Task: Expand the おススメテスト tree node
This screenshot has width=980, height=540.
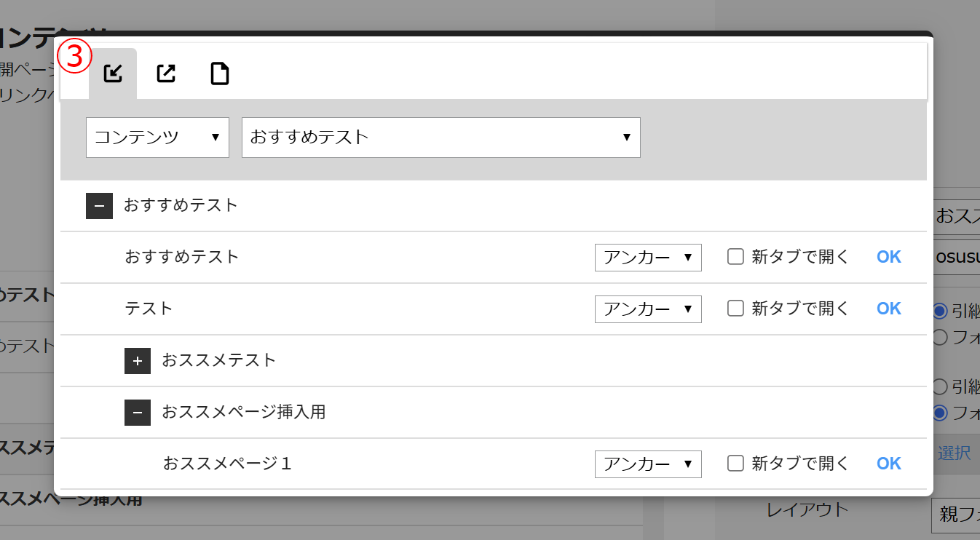Action: pos(138,361)
